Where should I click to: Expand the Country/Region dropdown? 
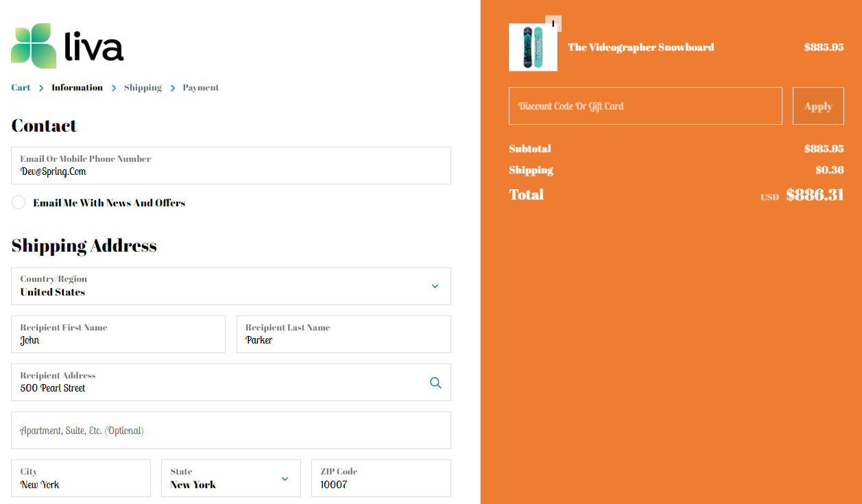230,286
